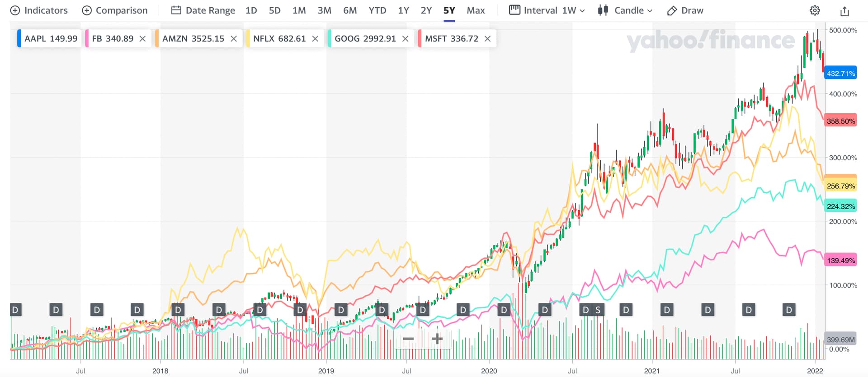
Task: Remove the AMZN comparison ticker
Action: click(234, 39)
